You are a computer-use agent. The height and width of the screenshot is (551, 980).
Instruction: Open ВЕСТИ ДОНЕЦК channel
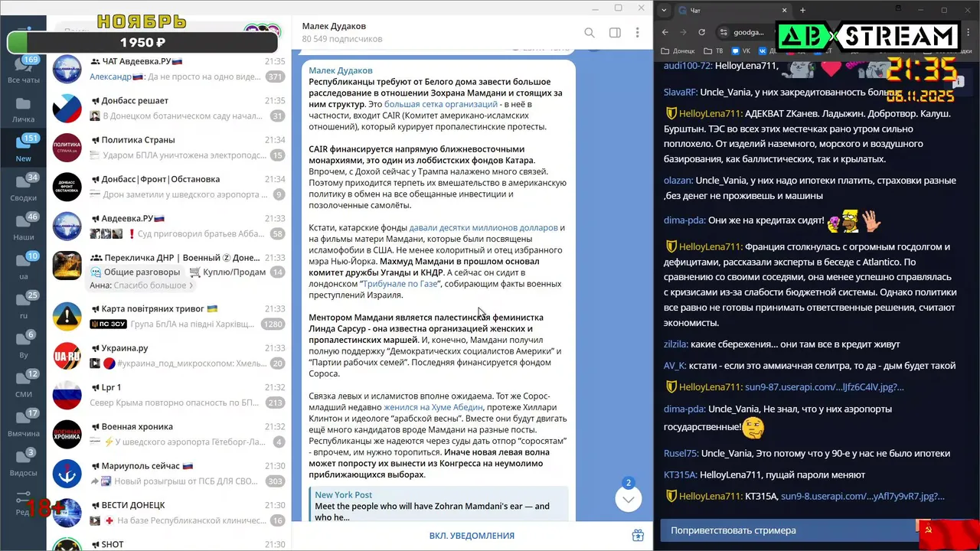click(168, 513)
